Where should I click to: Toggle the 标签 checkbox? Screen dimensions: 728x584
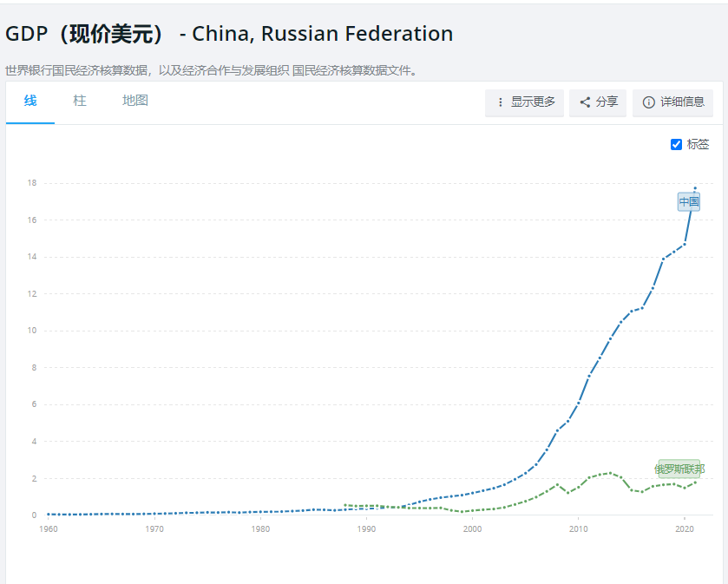click(677, 144)
